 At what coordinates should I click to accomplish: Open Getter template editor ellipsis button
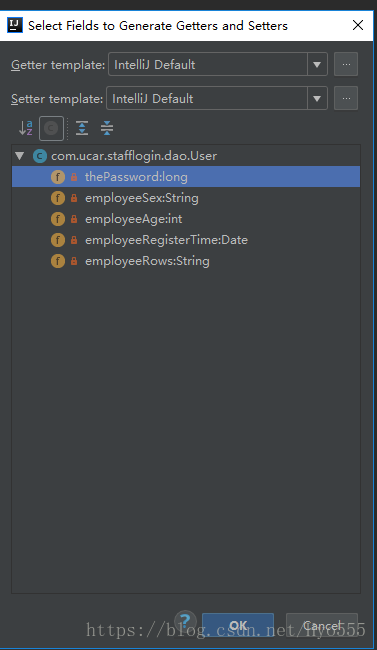[x=346, y=64]
